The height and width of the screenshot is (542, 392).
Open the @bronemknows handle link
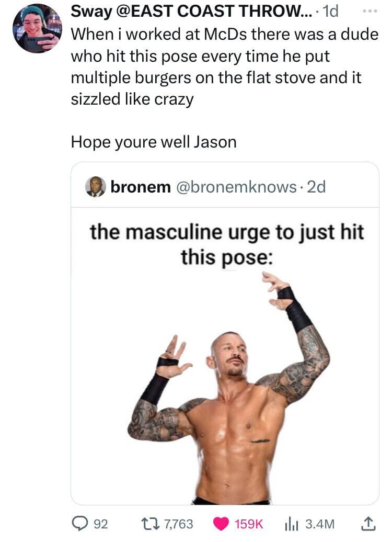coord(237,187)
